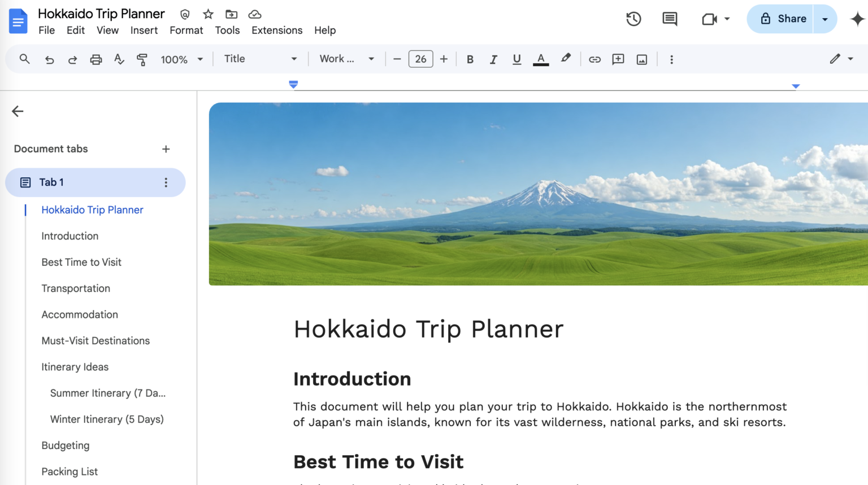Insert an image into the document
Viewport: 868px width, 485px height.
point(641,59)
